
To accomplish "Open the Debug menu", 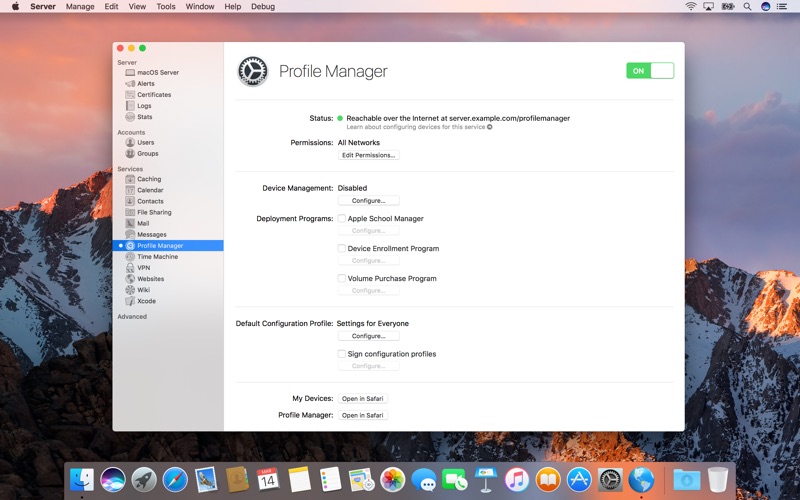I will (x=263, y=7).
